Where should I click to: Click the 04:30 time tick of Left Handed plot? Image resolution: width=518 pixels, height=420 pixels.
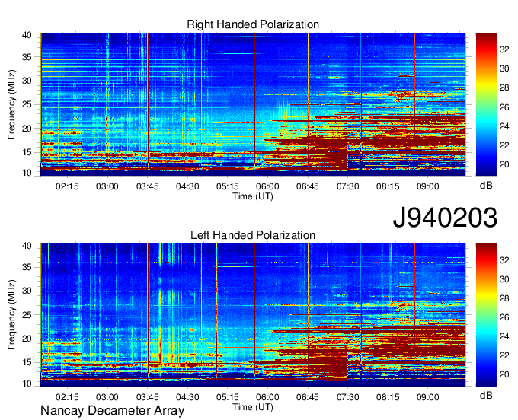[187, 397]
